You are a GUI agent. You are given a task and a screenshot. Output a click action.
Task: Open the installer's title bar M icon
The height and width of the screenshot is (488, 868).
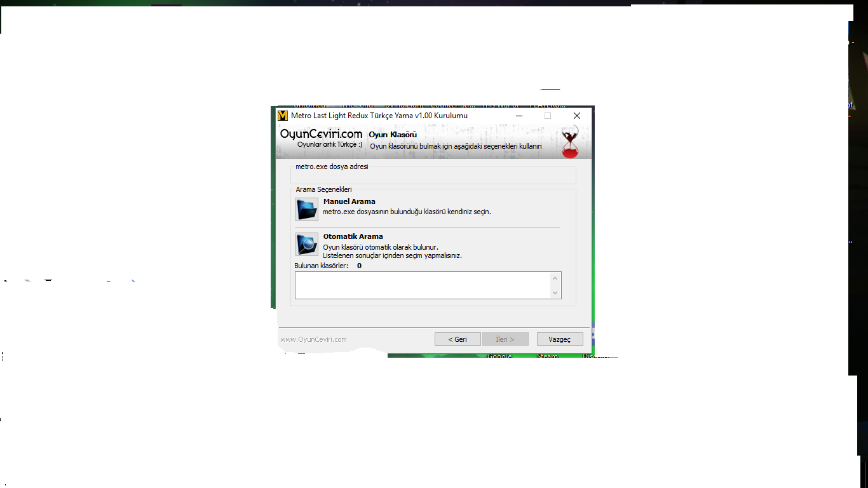283,116
